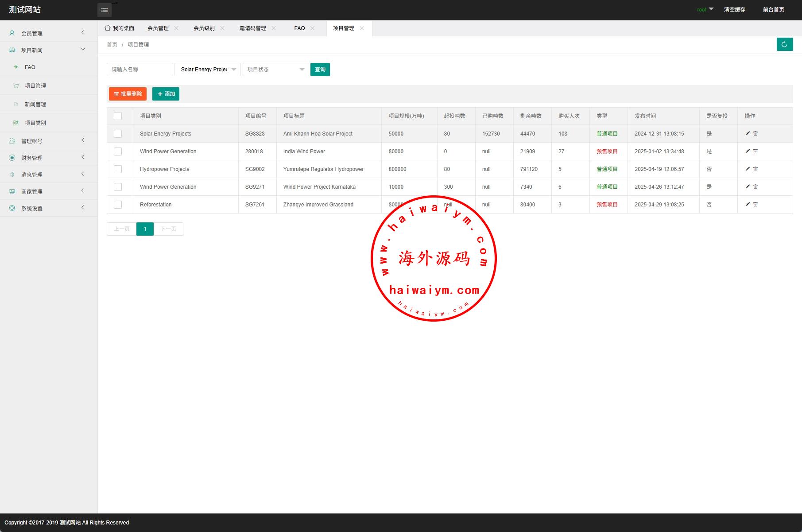Click edit pencil for Ami Khanh Hoa Solar Project
Image resolution: width=802 pixels, height=532 pixels.
click(748, 133)
